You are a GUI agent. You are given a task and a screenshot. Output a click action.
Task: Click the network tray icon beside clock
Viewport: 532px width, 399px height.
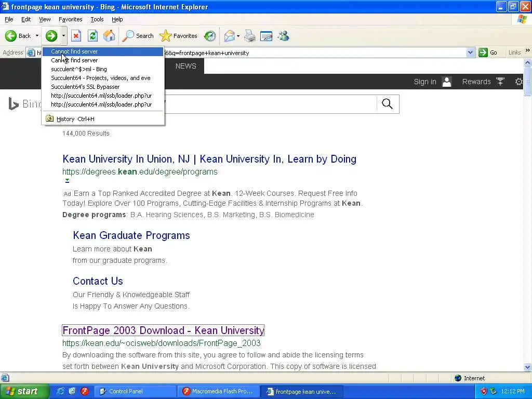494,391
